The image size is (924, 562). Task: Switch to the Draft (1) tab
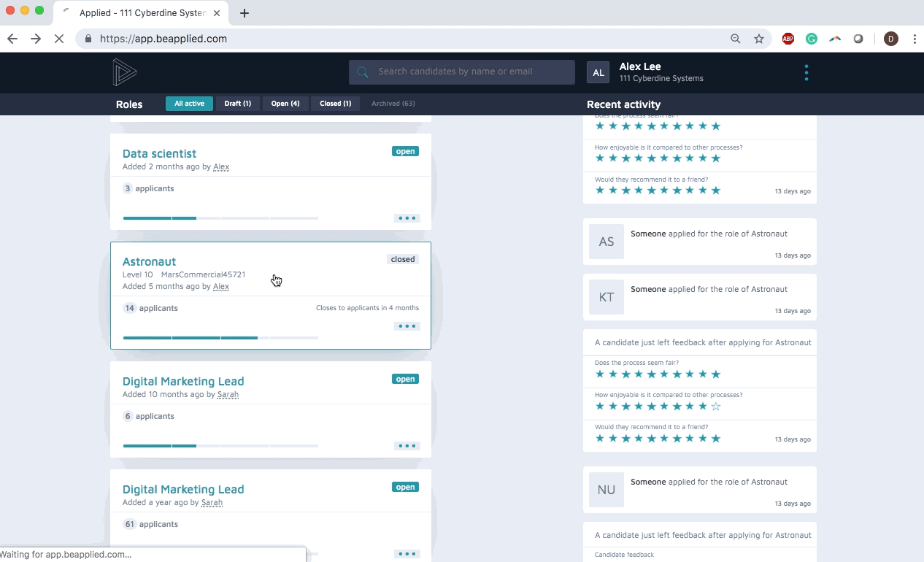237,104
